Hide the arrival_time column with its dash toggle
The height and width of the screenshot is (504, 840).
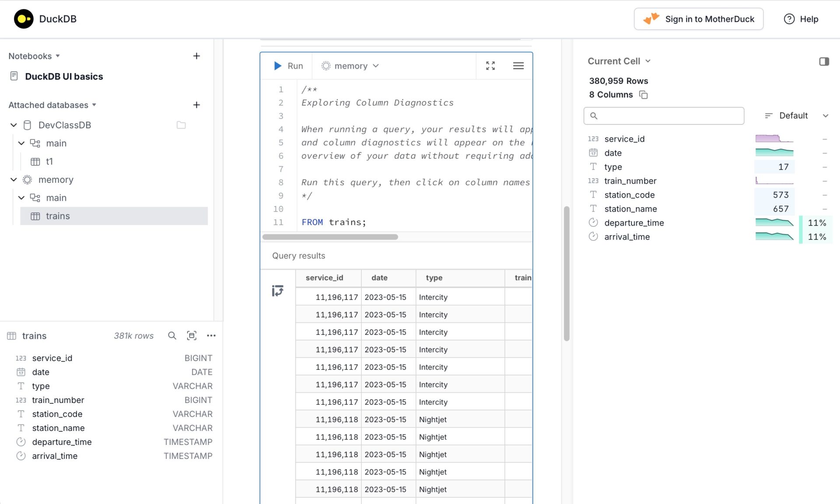pos(825,236)
